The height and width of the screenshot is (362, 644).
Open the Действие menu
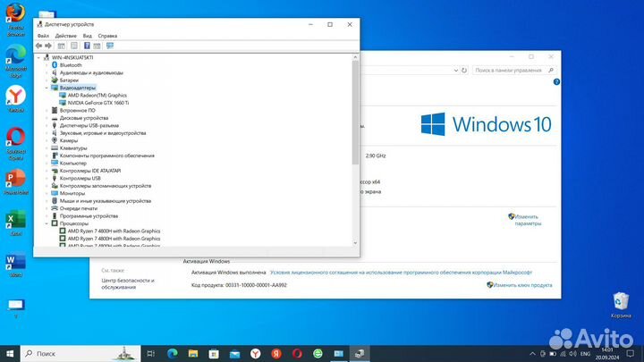[65, 35]
